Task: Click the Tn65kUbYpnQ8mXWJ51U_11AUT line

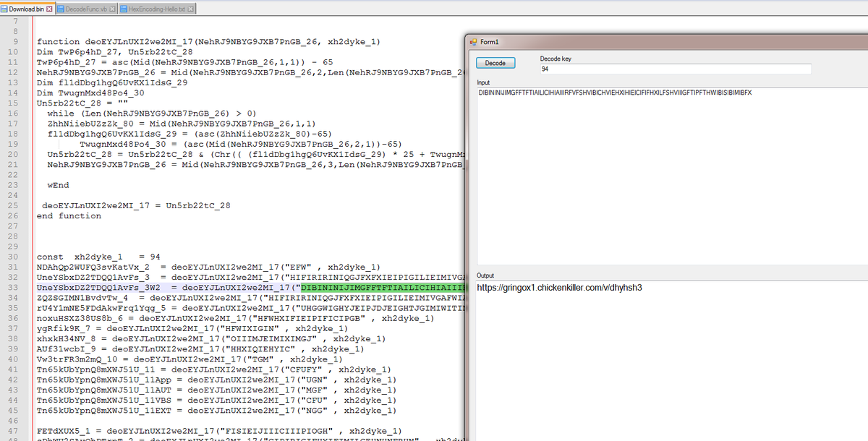Action: (216, 389)
